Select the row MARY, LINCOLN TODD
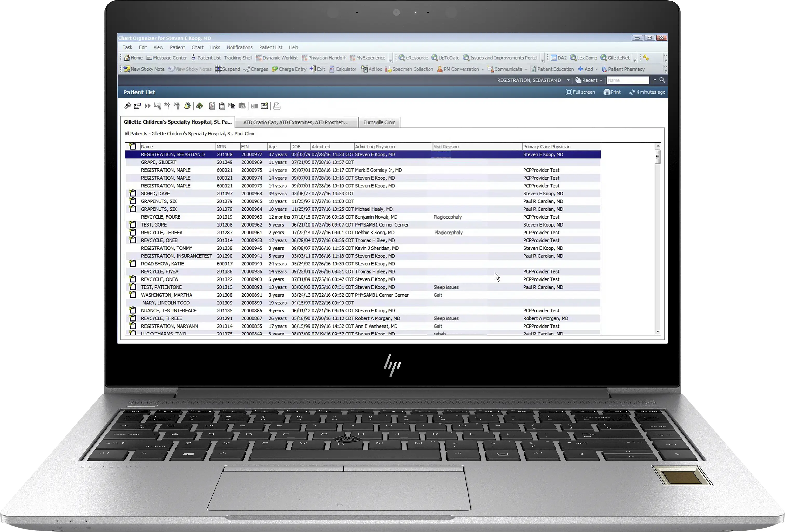Screen dimensions: 785x532 coord(363,303)
